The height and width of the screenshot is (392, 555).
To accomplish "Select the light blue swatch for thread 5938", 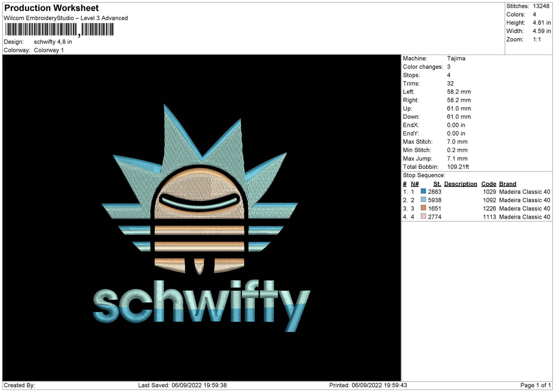I will (x=422, y=200).
